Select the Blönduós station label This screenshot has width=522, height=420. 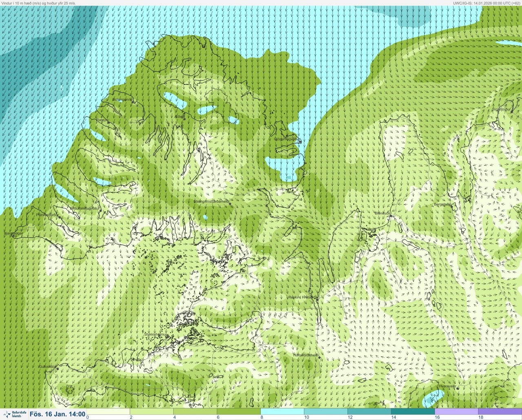tap(383, 213)
